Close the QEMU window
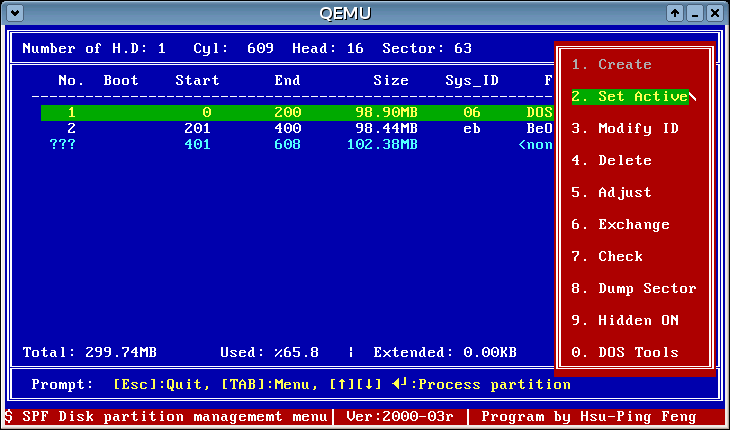Screen dimensions: 730x430 point(714,13)
